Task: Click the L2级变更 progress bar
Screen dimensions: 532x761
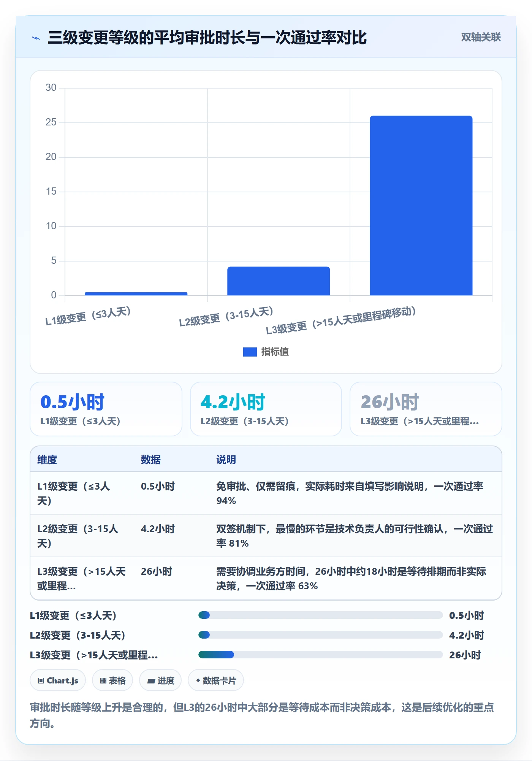Action: tap(320, 635)
